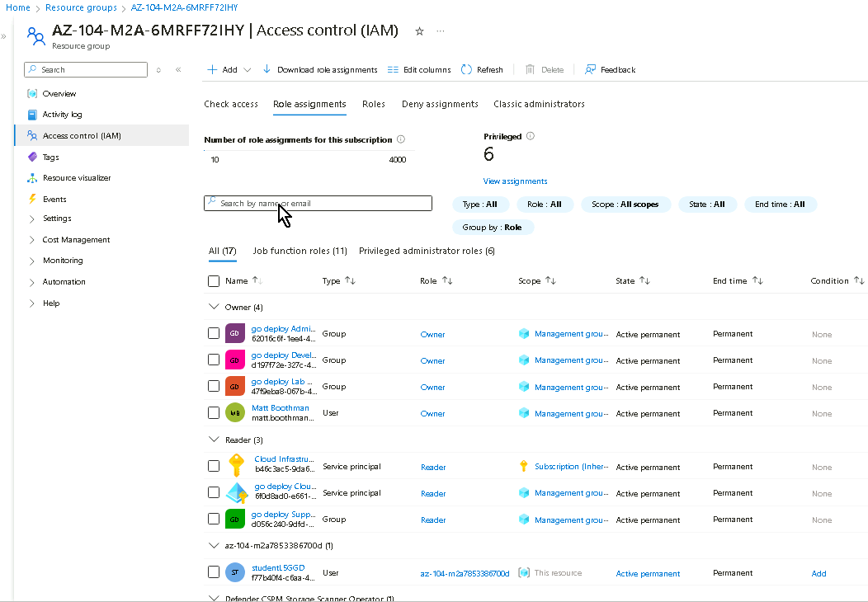Open studentL5GGD user link
868x602 pixels.
(x=278, y=567)
